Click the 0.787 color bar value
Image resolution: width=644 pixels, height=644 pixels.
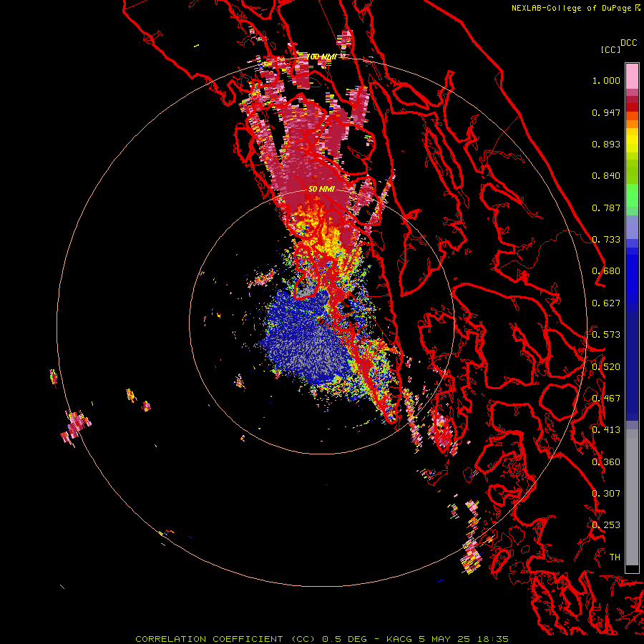pos(606,208)
